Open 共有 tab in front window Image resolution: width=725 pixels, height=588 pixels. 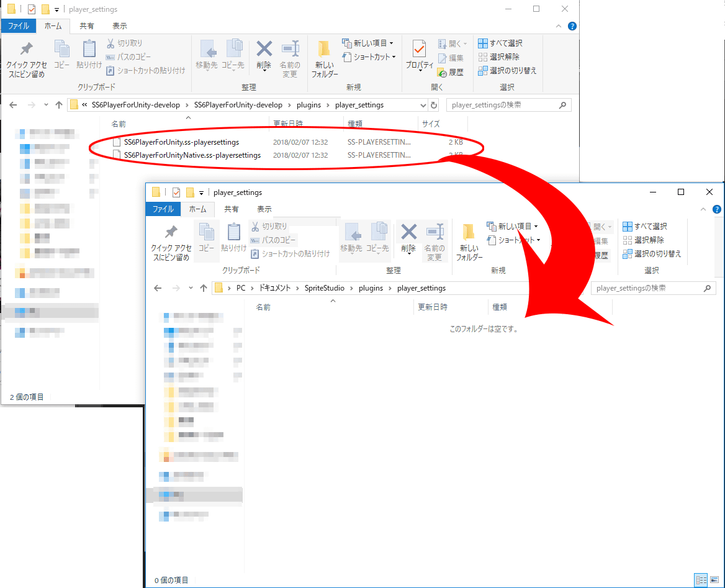click(232, 209)
